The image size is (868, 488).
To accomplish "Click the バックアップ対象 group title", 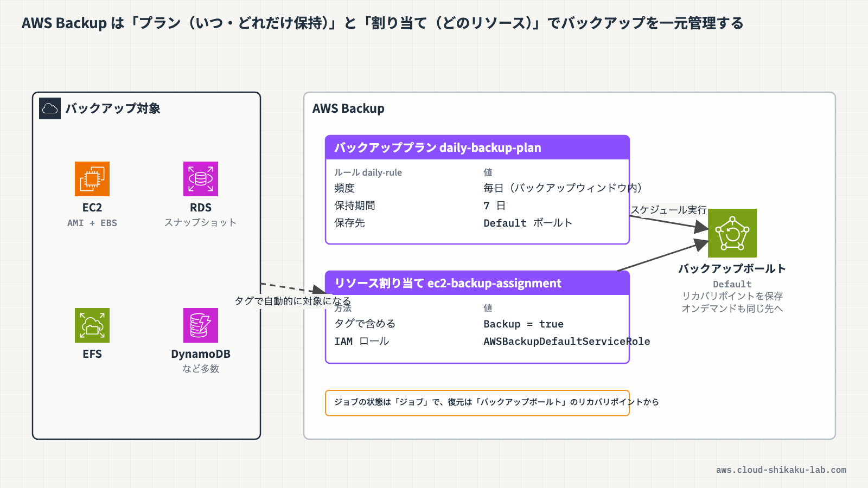I will tap(113, 108).
